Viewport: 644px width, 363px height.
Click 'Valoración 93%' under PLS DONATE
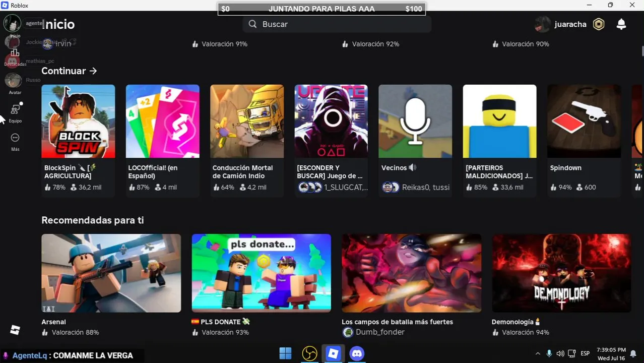pyautogui.click(x=225, y=332)
